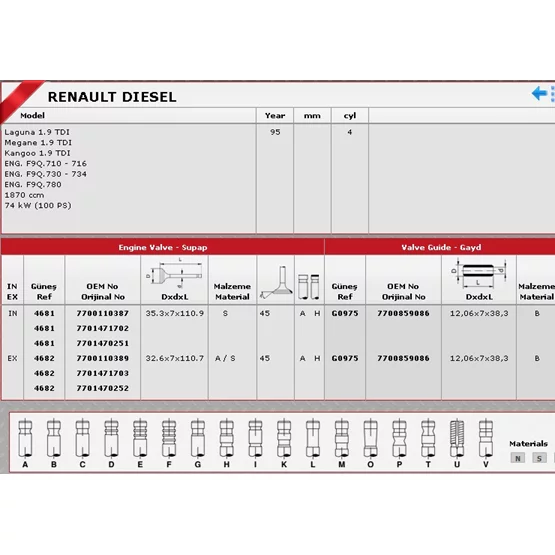
Task: Select valve stem type D icon
Action: pos(111,439)
